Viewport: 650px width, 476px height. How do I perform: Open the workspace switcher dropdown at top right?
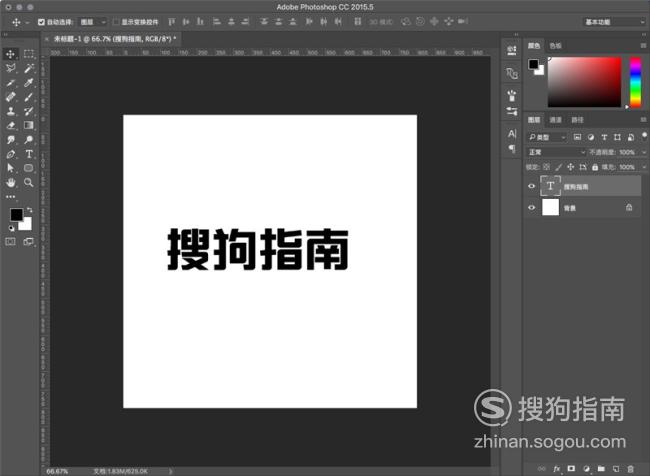[x=614, y=22]
